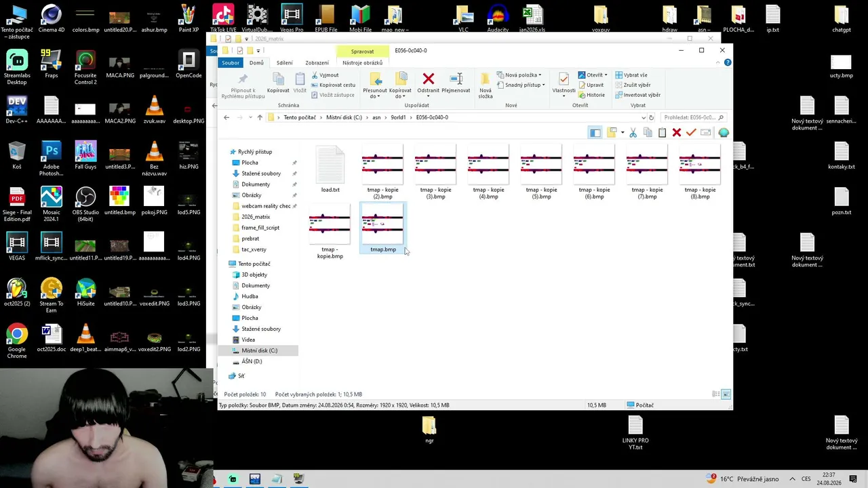Go up one folder level arrow
Viewport: 868px width, 488px height.
260,117
